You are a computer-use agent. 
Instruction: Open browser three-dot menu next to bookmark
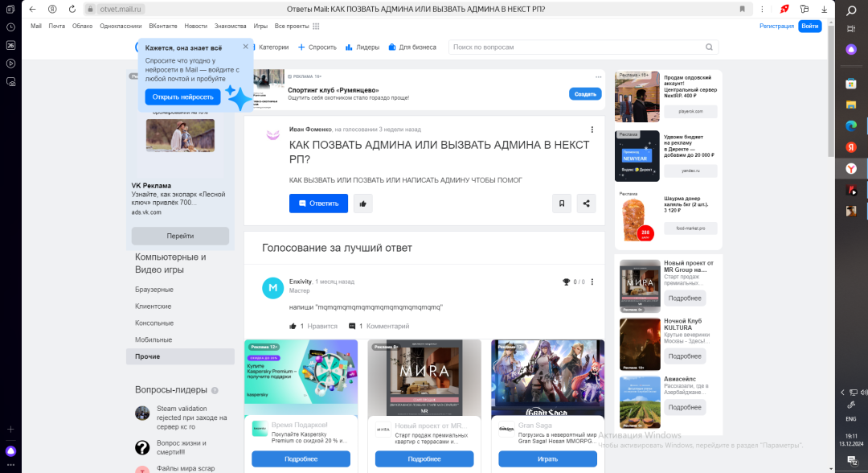point(762,9)
